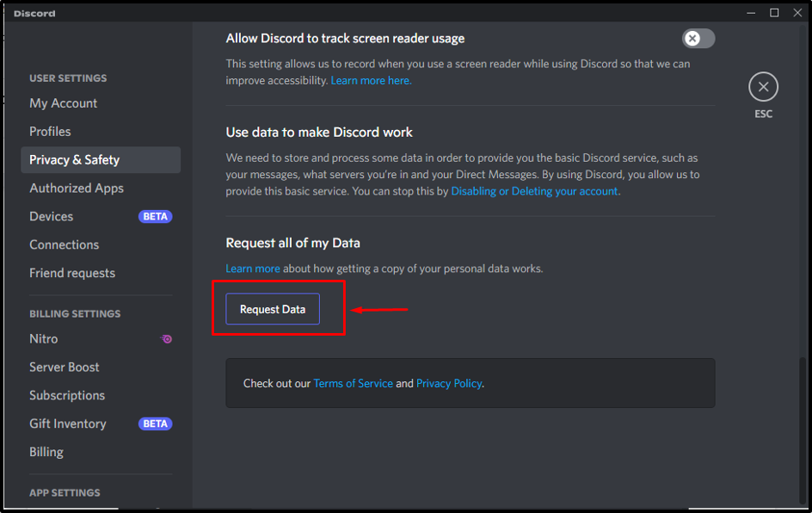
Task: Open the Terms of Service link
Action: pyautogui.click(x=353, y=384)
